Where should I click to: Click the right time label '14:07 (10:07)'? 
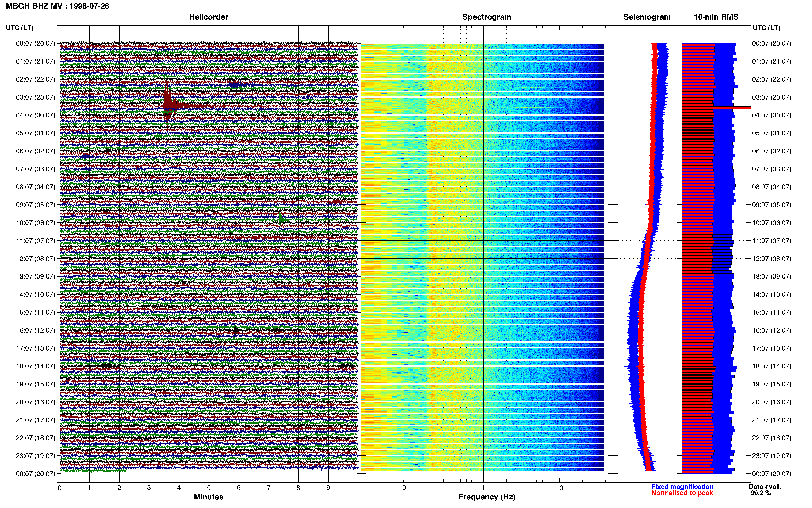tap(772, 295)
